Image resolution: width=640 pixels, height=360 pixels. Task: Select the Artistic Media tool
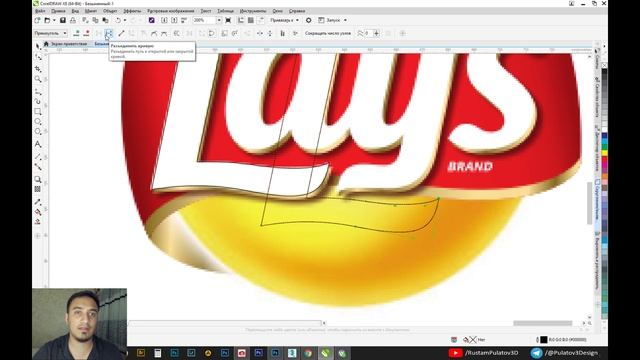38,101
